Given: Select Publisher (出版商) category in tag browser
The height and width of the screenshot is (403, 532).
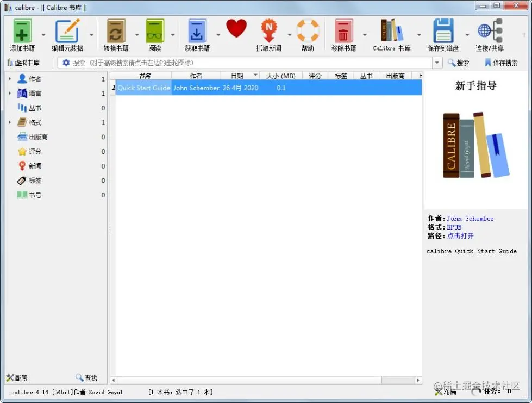Looking at the screenshot, I should [38, 137].
